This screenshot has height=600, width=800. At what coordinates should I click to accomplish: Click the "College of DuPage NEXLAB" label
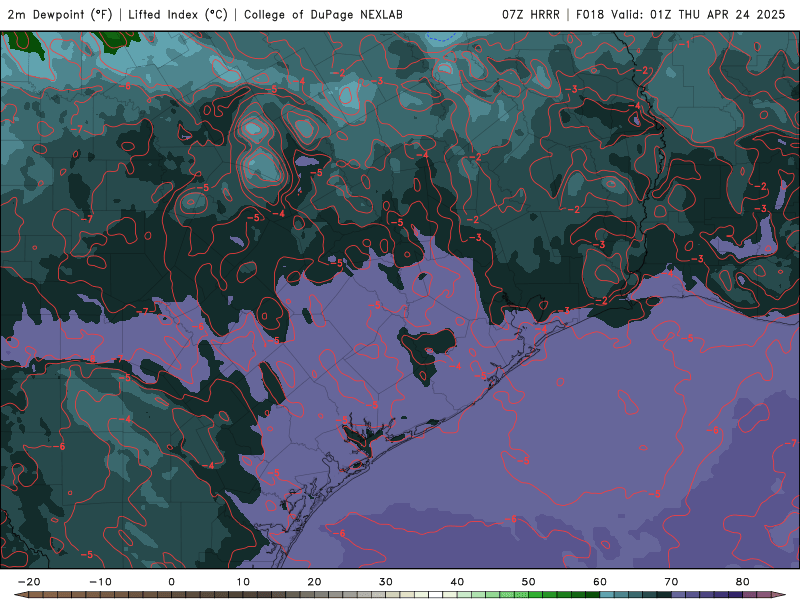point(323,15)
